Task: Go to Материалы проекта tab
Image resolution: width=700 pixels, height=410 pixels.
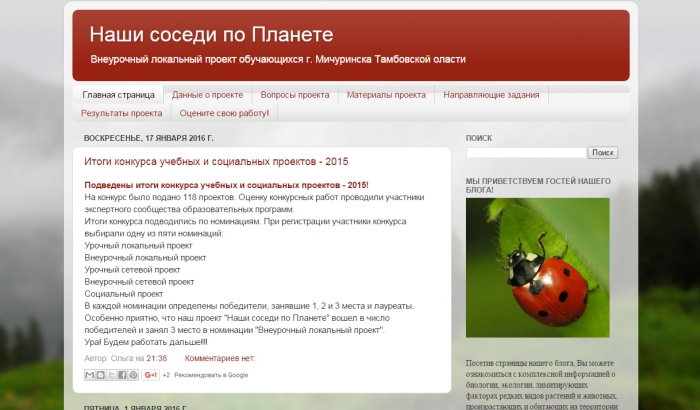Action: click(386, 95)
